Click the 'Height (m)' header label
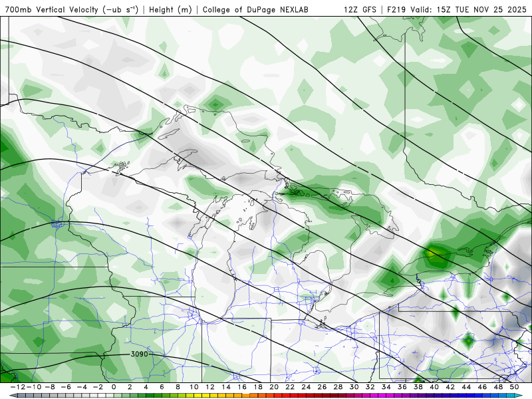 point(170,9)
